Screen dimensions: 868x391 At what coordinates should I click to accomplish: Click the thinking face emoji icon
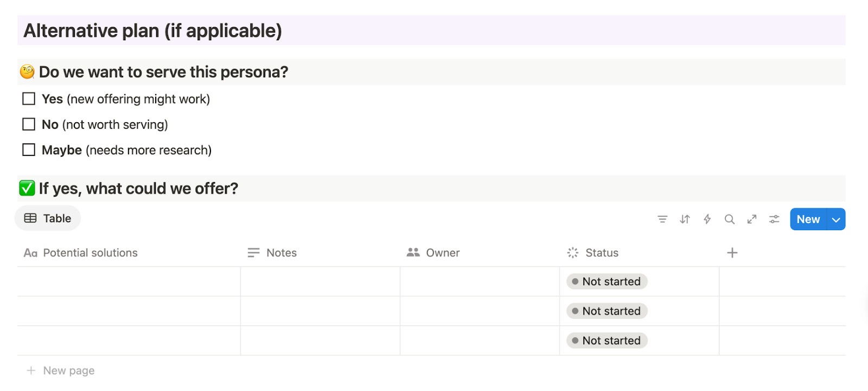pyautogui.click(x=27, y=72)
